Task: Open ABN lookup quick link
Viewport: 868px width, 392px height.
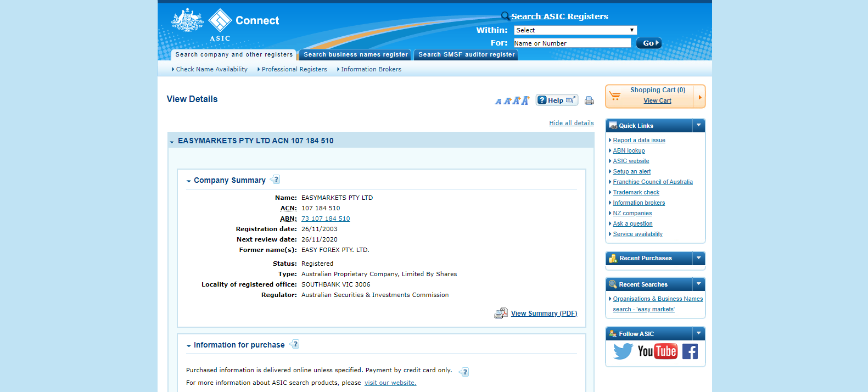Action: [x=629, y=150]
